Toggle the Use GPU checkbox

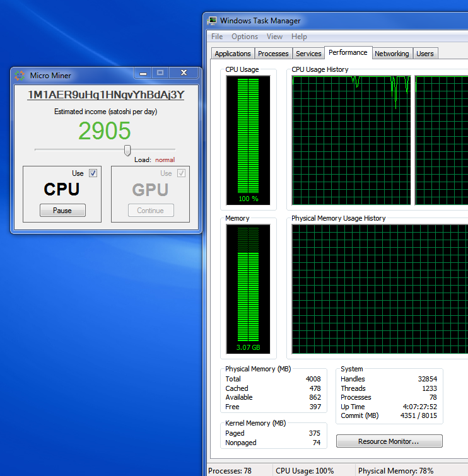click(x=181, y=173)
